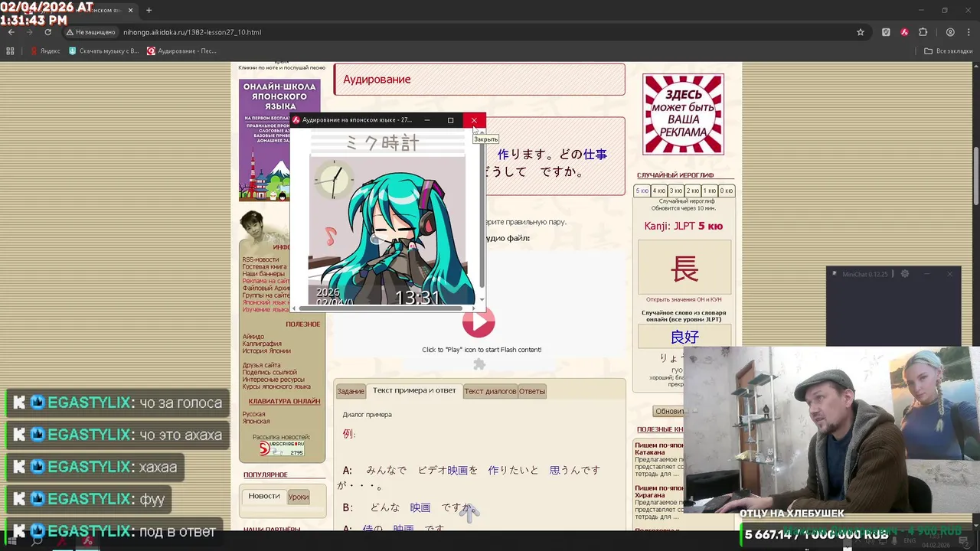
Task: Open the 'Интересные ресурсы' link
Action: click(273, 379)
